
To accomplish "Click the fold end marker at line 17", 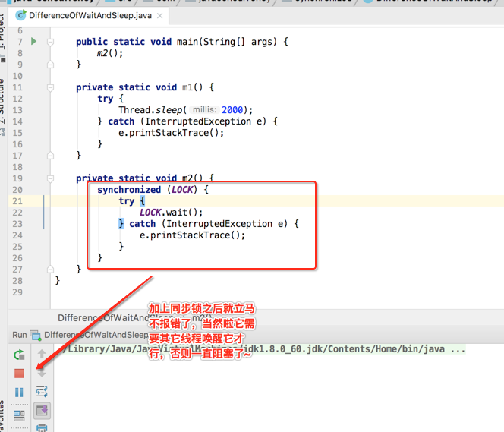I will 50,156.
